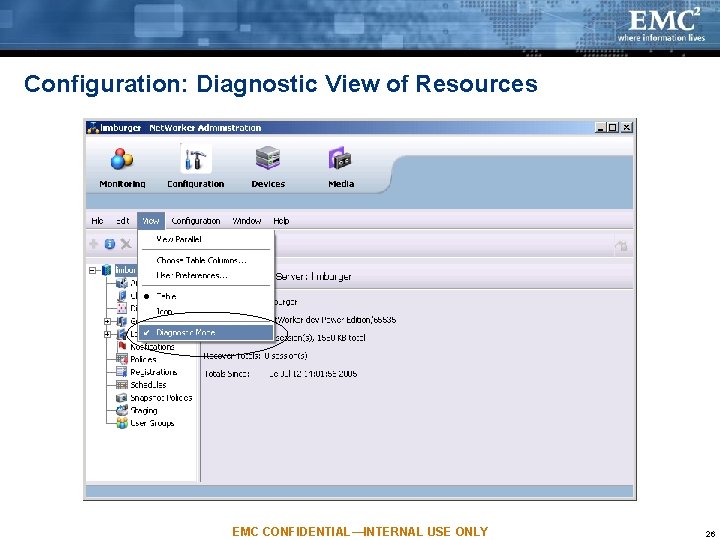The width and height of the screenshot is (720, 540).
Task: Select Choose Table Columns menu entry
Action: tap(206, 260)
